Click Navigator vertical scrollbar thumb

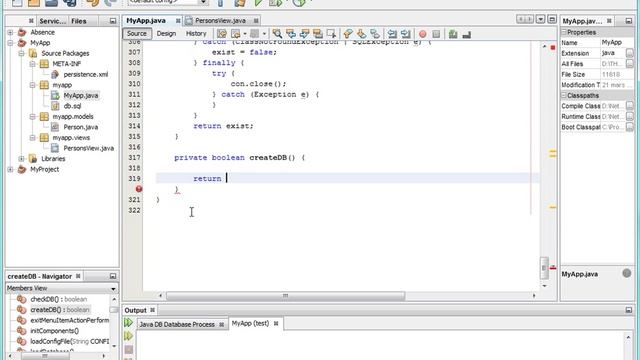click(x=114, y=310)
